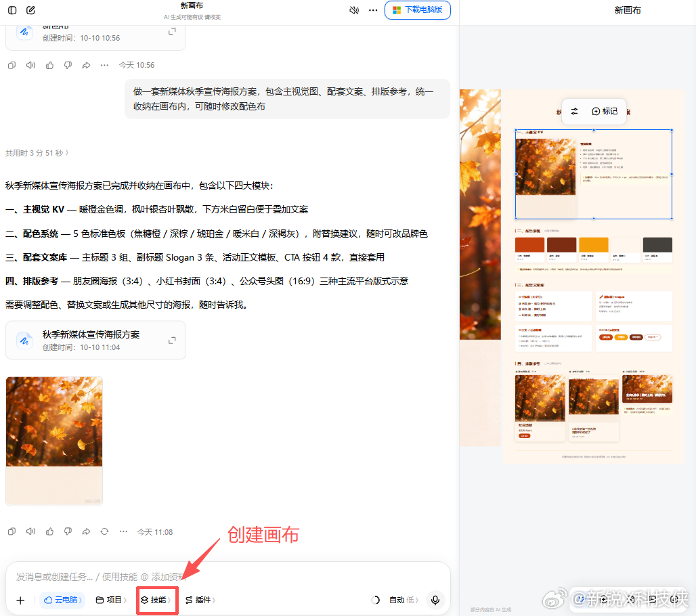Click the line starting 一、主视觉 KV
Screen dimensions: 696x616
pos(156,209)
